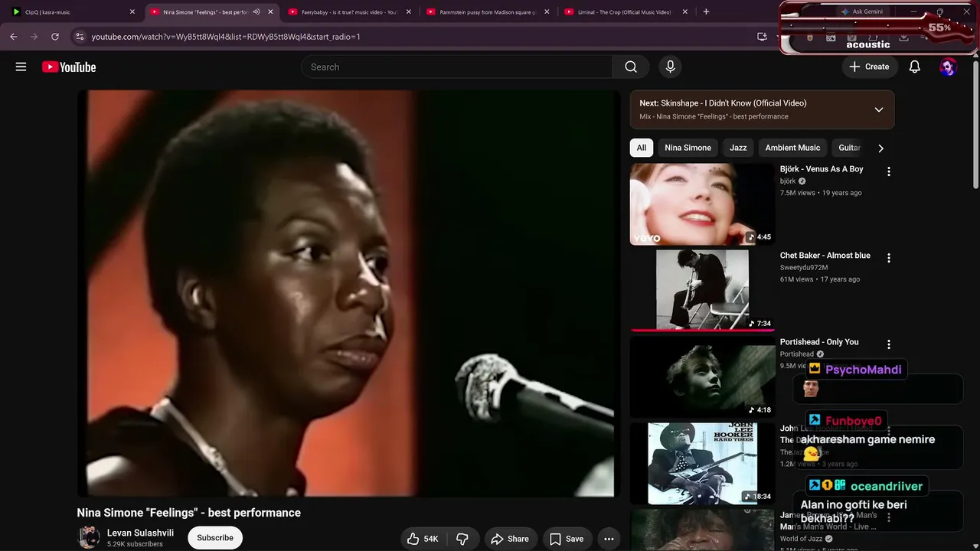The width and height of the screenshot is (980, 551).
Task: Play the Chet Baker video thumbnail
Action: (x=702, y=291)
